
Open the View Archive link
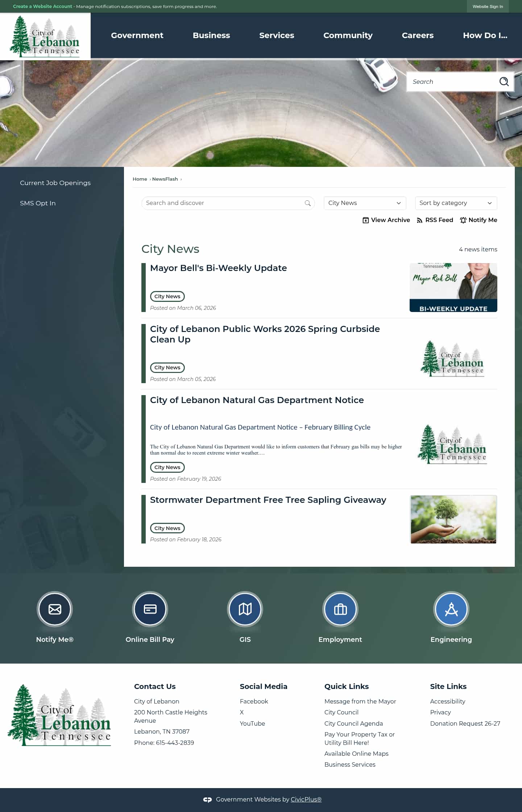click(x=386, y=220)
